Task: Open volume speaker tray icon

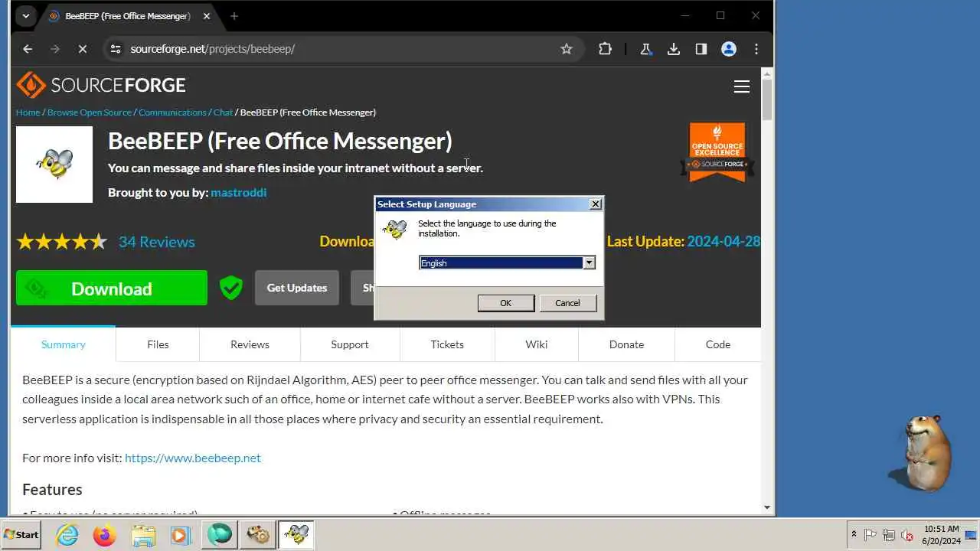Action: (907, 535)
